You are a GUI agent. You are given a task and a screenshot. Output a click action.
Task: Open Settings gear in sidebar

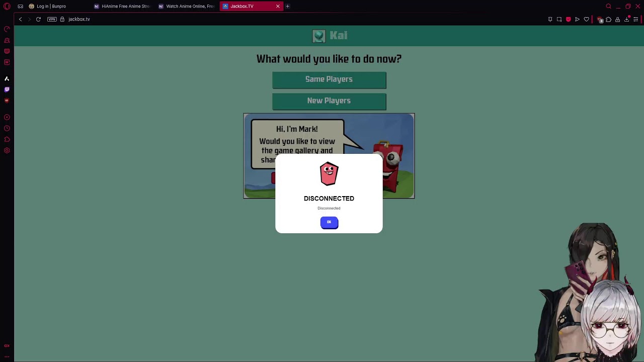point(7,150)
